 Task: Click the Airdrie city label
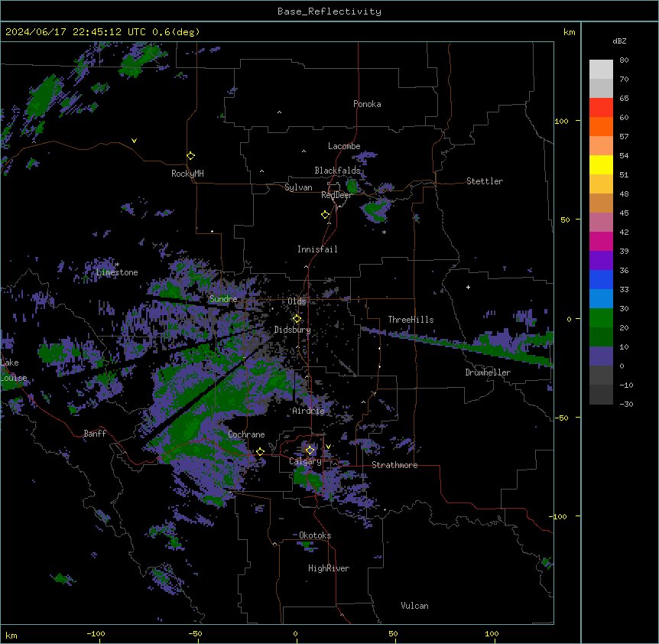point(309,411)
